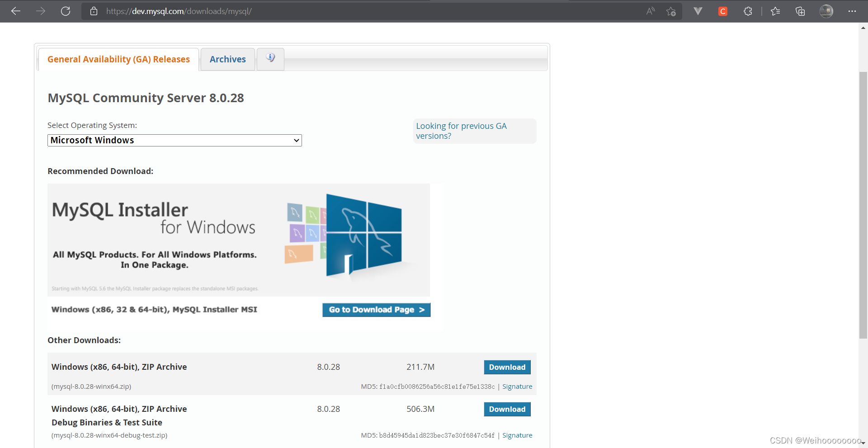Click the MySQL Community Server 8.0.28 heading
The image size is (868, 448).
pyautogui.click(x=146, y=98)
